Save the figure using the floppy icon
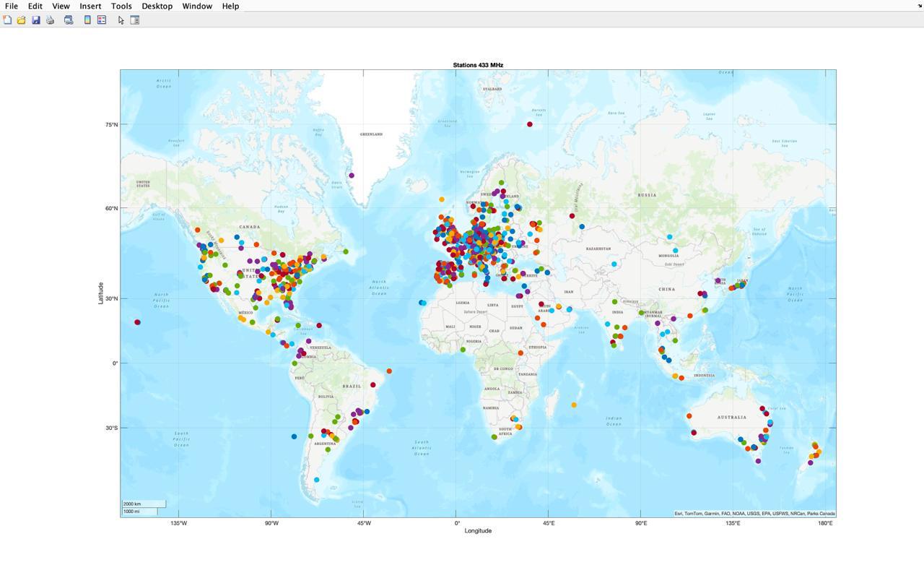Viewport: 924px width, 578px height. point(36,20)
